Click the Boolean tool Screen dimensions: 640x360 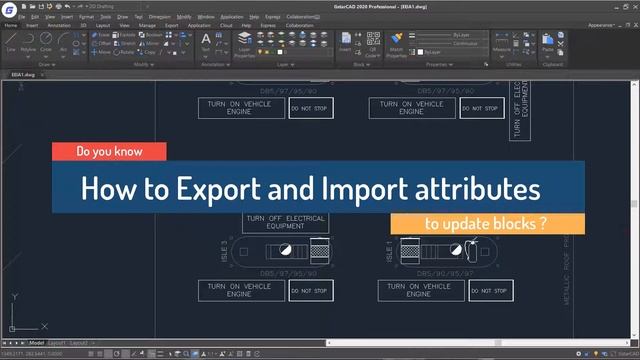[151, 35]
